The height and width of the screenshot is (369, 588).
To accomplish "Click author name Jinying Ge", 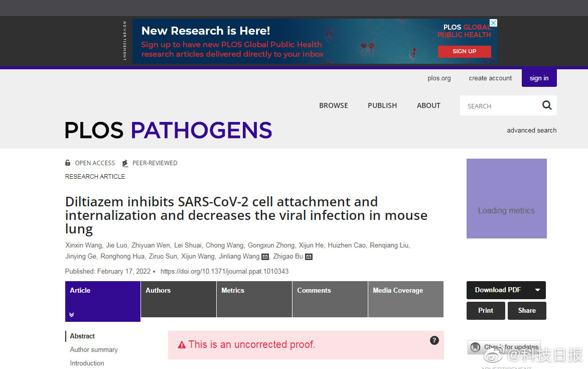I will coord(81,257).
